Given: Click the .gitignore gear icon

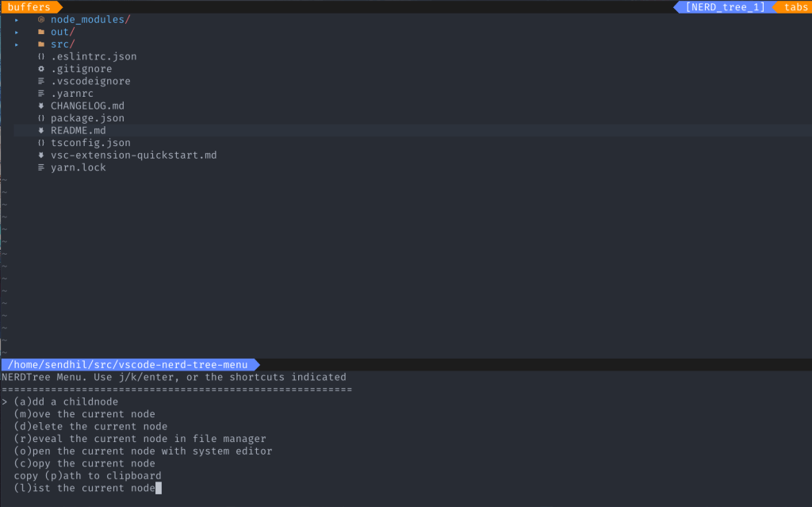Looking at the screenshot, I should [41, 69].
